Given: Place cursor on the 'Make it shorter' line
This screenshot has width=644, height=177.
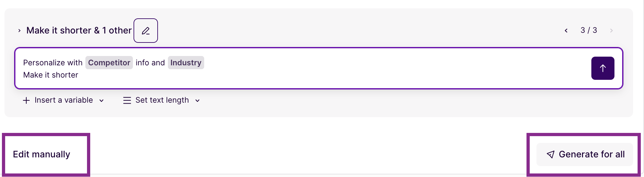Looking at the screenshot, I should 51,75.
